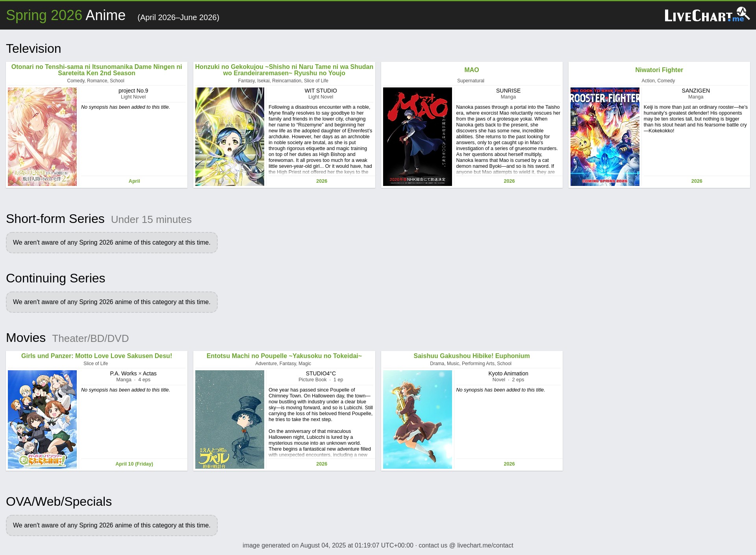
Task: Click the Continuing Series empty notice
Action: pyautogui.click(x=111, y=302)
